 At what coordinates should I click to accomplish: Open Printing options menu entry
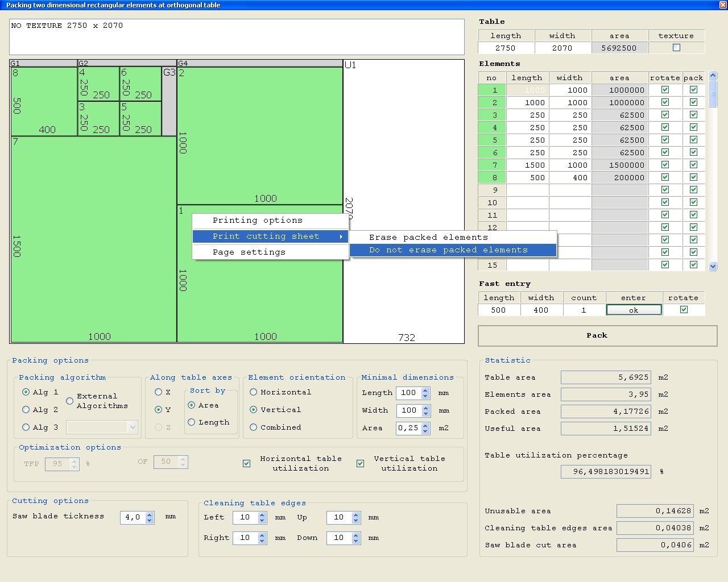[x=258, y=221]
